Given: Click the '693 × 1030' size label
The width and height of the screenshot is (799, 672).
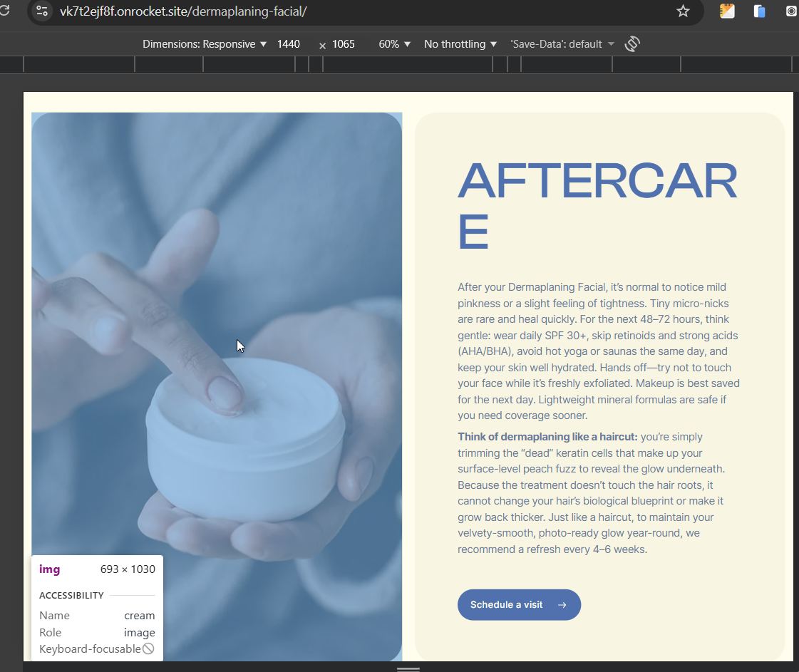Looking at the screenshot, I should pyautogui.click(x=128, y=569).
